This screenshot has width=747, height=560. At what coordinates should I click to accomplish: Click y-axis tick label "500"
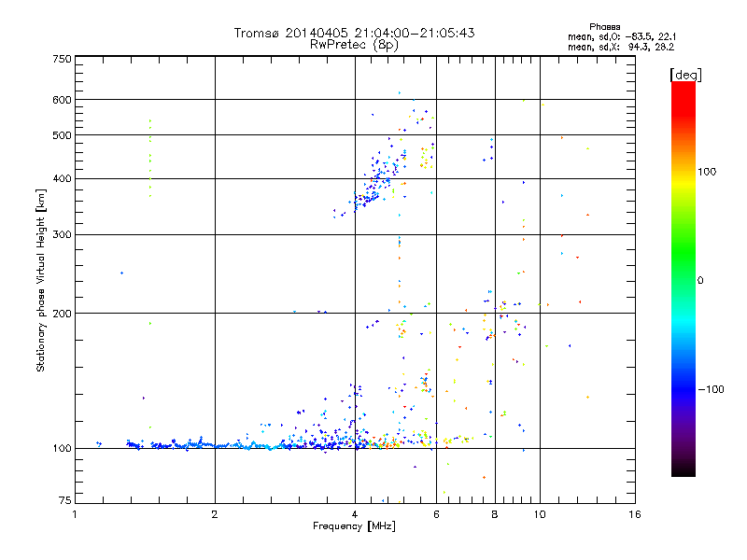(62, 135)
